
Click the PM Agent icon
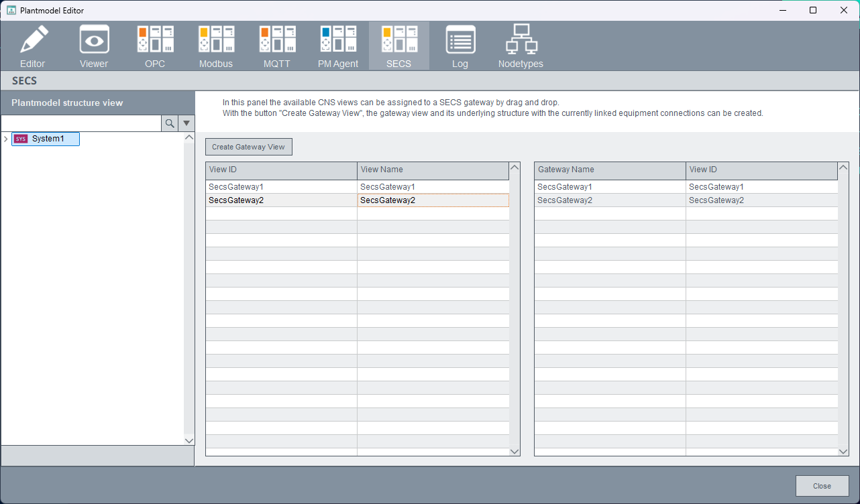click(x=338, y=40)
